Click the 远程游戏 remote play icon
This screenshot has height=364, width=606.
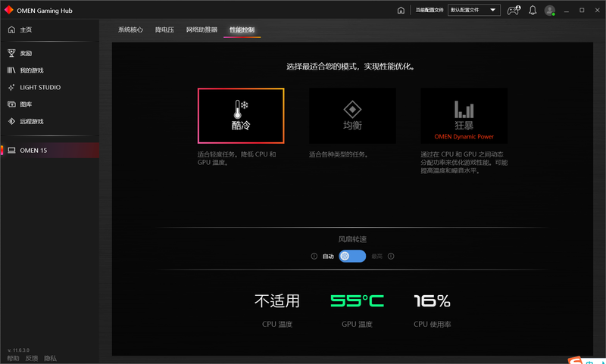coord(11,121)
